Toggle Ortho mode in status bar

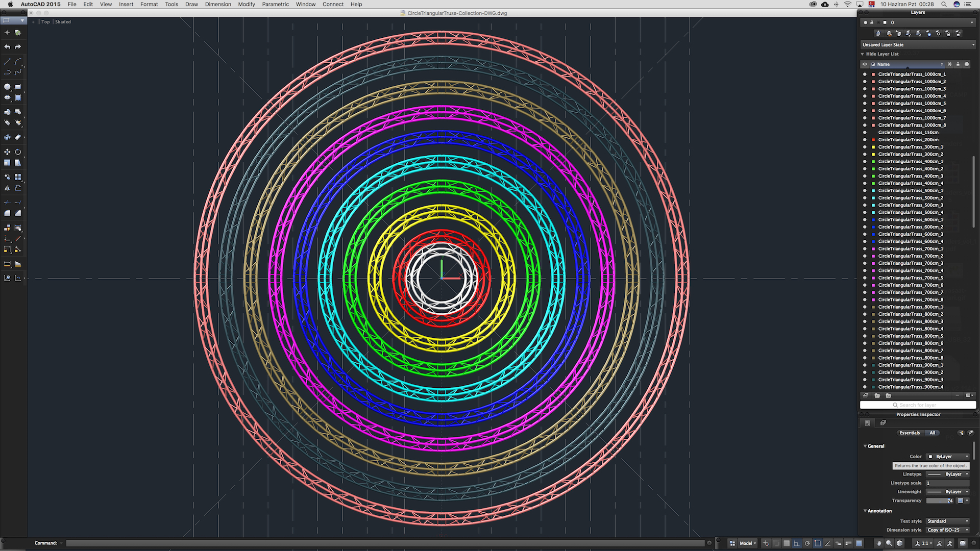pyautogui.click(x=796, y=543)
